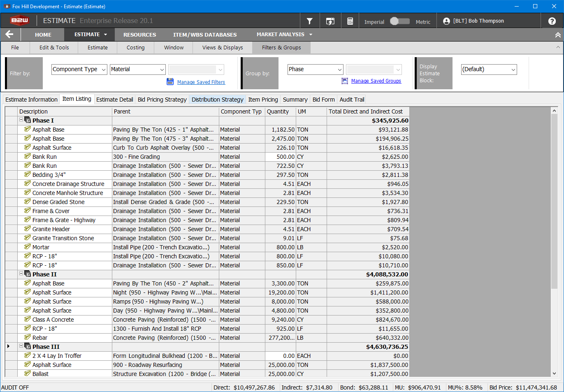Switch to the Costing ribbon tab
The width and height of the screenshot is (564, 392).
click(x=136, y=48)
